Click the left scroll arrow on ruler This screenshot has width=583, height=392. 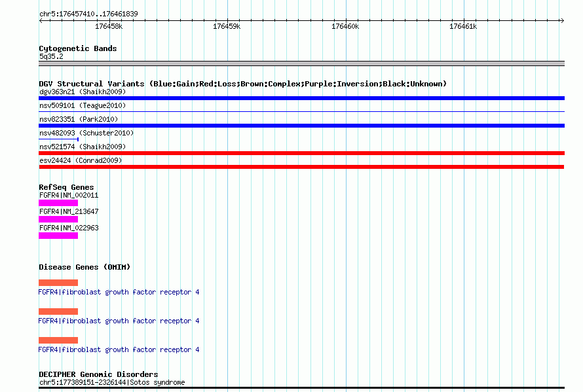(x=41, y=21)
